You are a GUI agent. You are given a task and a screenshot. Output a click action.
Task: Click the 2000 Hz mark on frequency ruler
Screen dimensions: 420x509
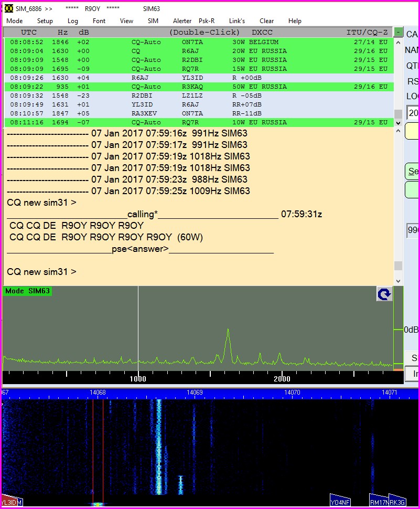pyautogui.click(x=282, y=379)
